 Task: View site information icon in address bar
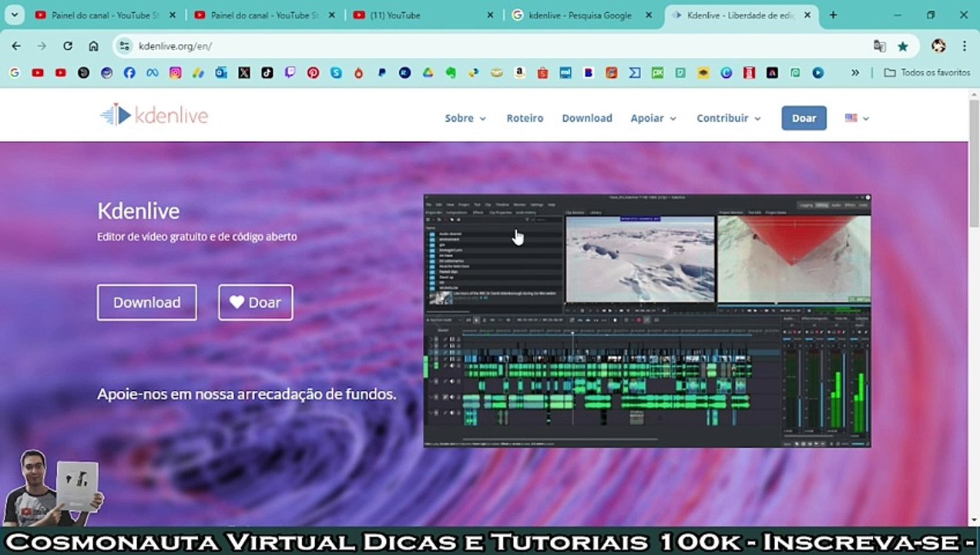pos(126,46)
